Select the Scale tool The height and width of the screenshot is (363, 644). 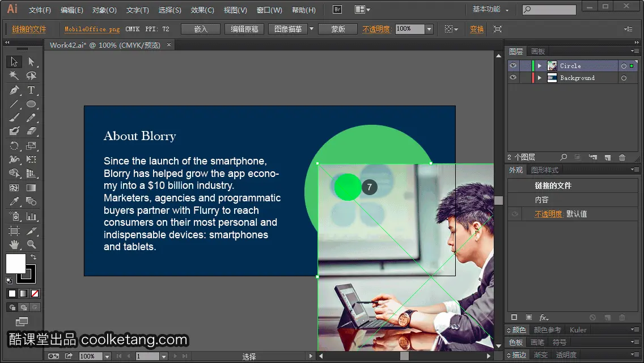coord(31,146)
